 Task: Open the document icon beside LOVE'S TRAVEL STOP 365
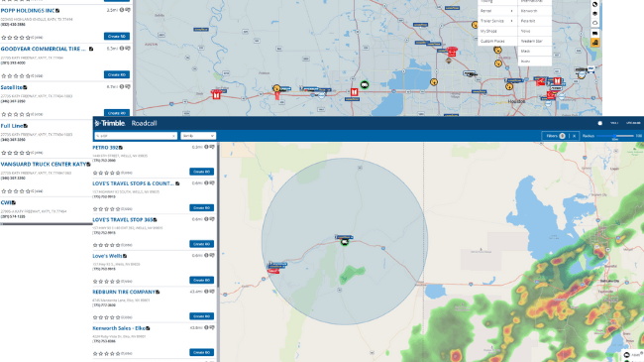coord(155,220)
